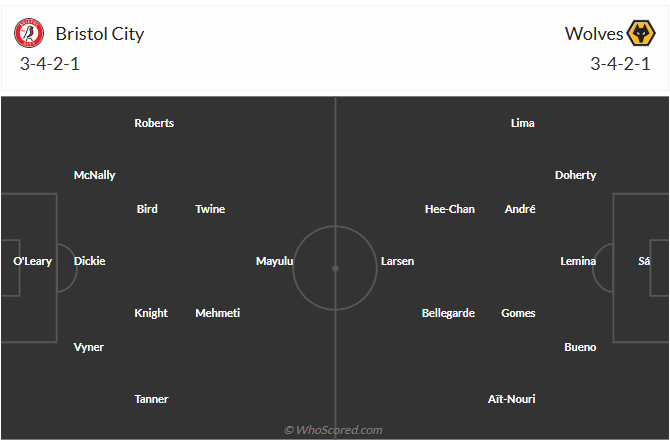Click striker Larsen on the pitch
Image resolution: width=670 pixels, height=440 pixels.
(x=397, y=261)
